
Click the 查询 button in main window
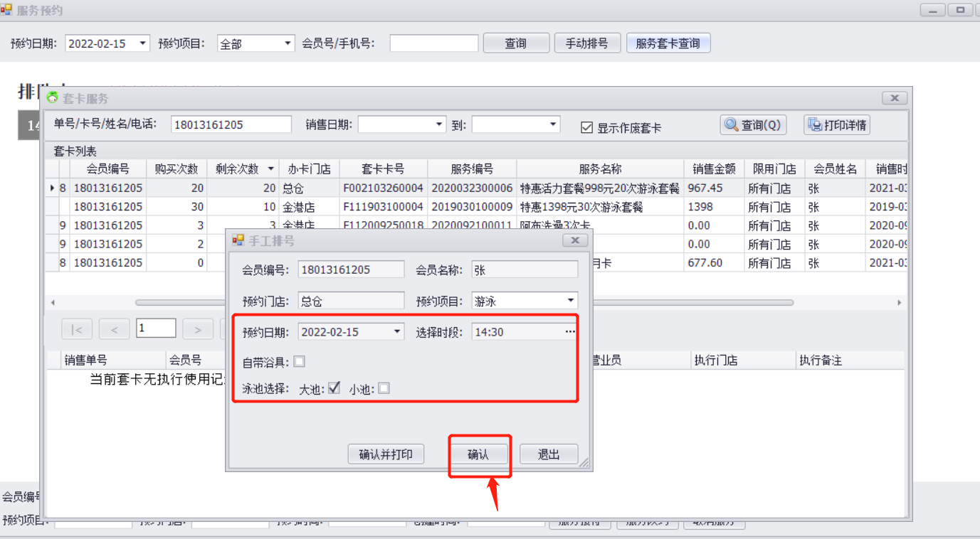(x=516, y=43)
